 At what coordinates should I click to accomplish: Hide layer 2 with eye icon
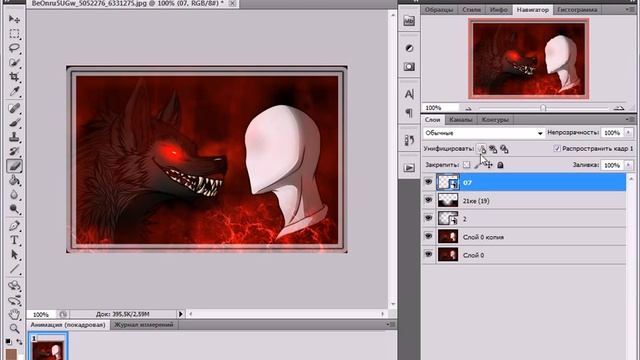tap(429, 218)
